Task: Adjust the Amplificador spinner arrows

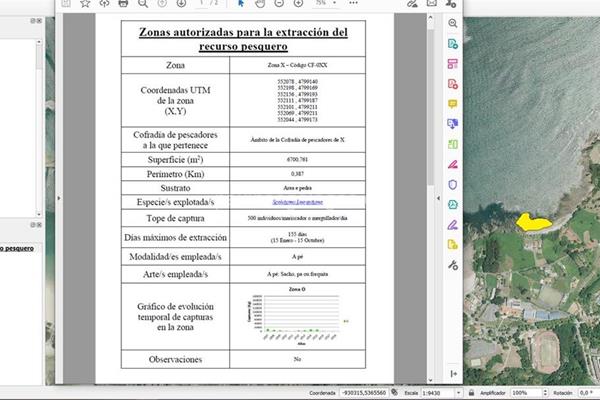Action: [x=545, y=393]
